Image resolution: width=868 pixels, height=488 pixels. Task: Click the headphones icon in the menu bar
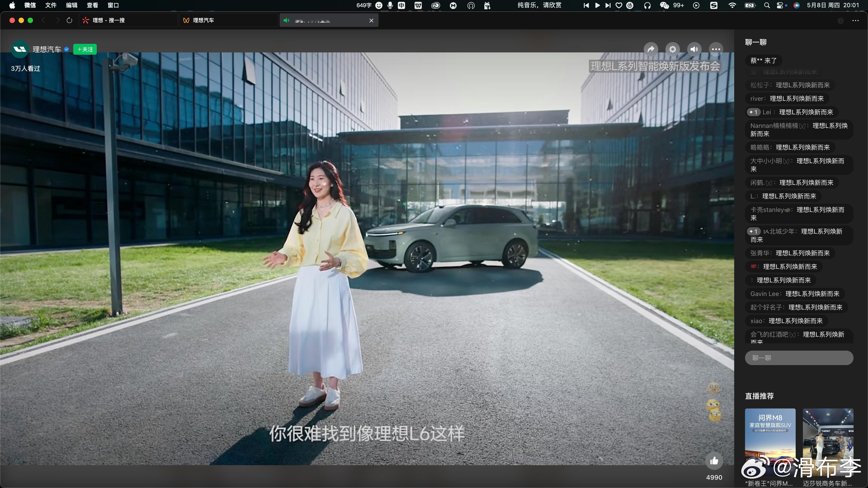(647, 5)
